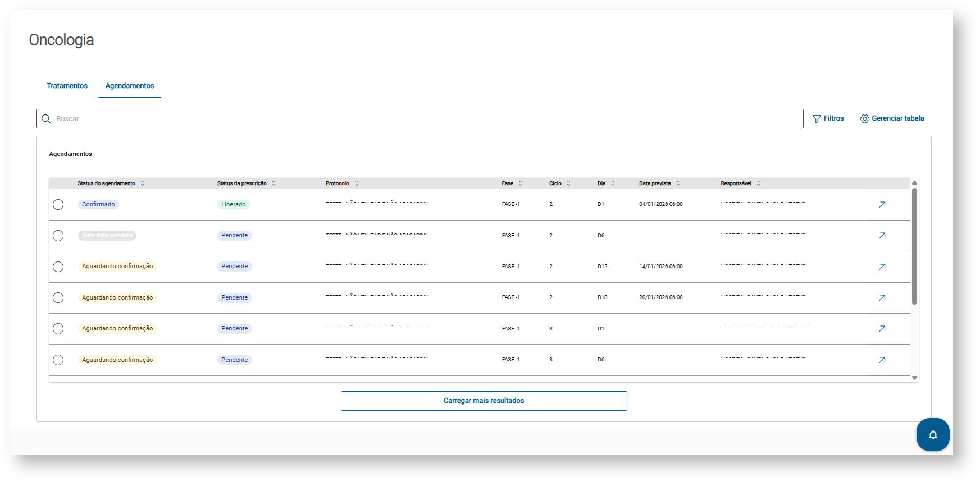Viewport: 980px width, 482px height.
Task: Switch to the Tratamentos tab
Action: click(67, 86)
